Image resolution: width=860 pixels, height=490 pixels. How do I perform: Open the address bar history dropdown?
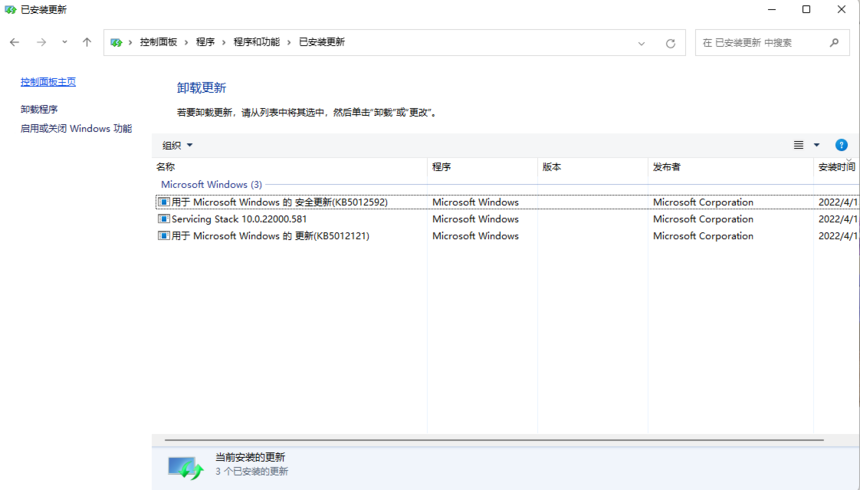pos(641,43)
